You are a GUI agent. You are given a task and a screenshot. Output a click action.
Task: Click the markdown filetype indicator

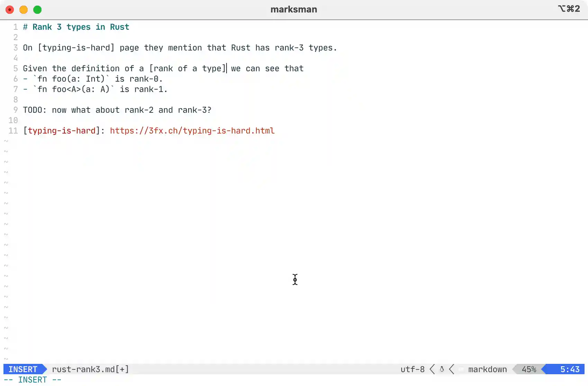[x=487, y=369]
